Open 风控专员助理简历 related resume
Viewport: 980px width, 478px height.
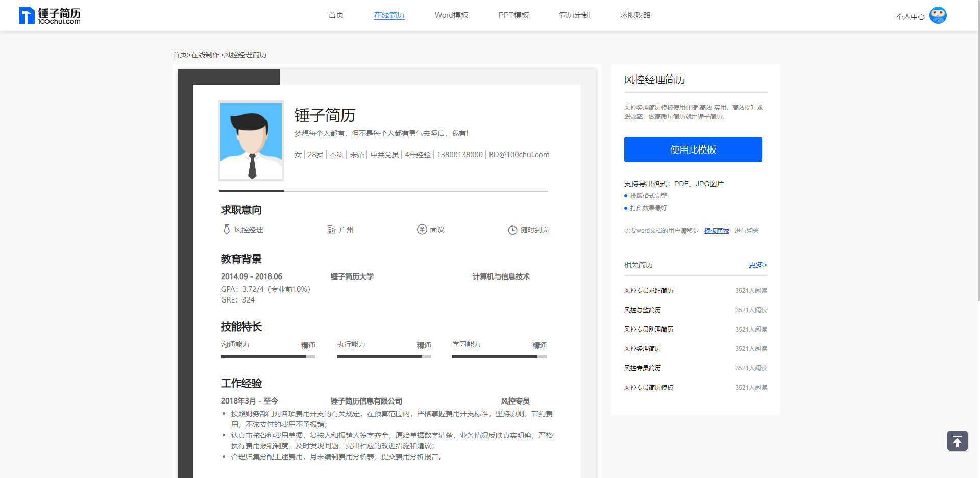(648, 330)
